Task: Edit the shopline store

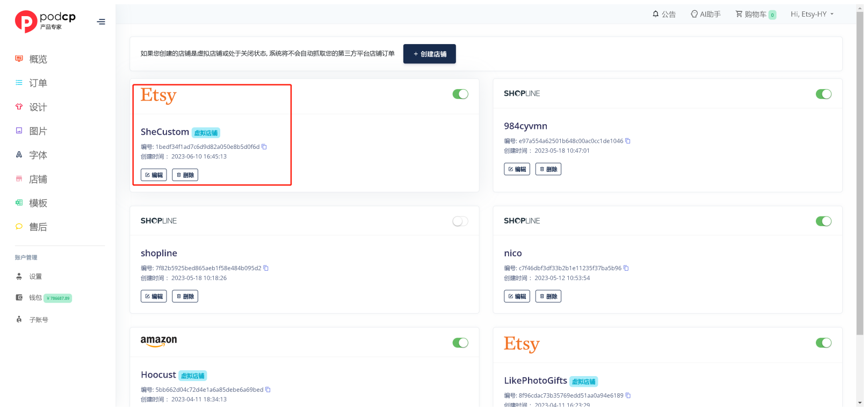Action: pyautogui.click(x=154, y=297)
